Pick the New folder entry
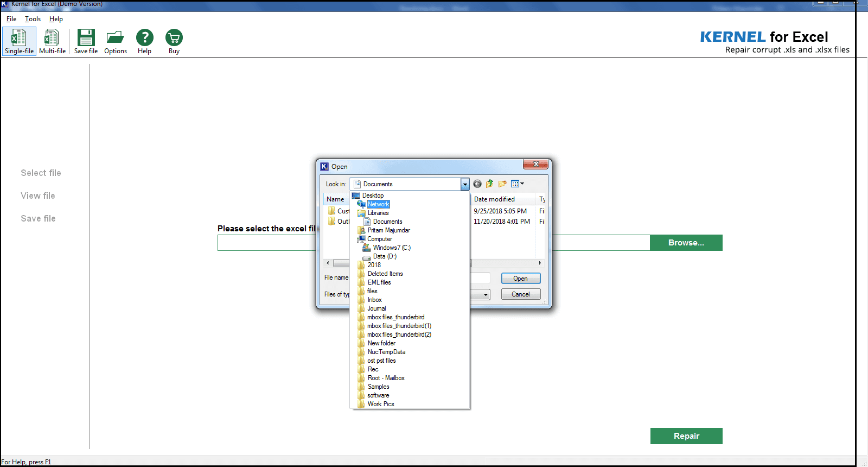The width and height of the screenshot is (868, 467). (x=381, y=343)
